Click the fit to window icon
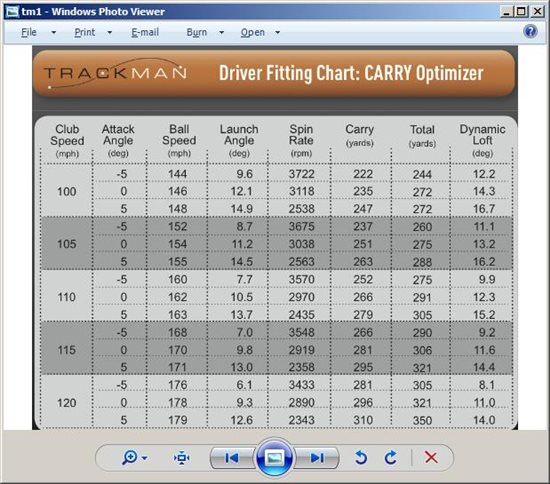Viewport: 550px width, 484px height. click(x=182, y=458)
